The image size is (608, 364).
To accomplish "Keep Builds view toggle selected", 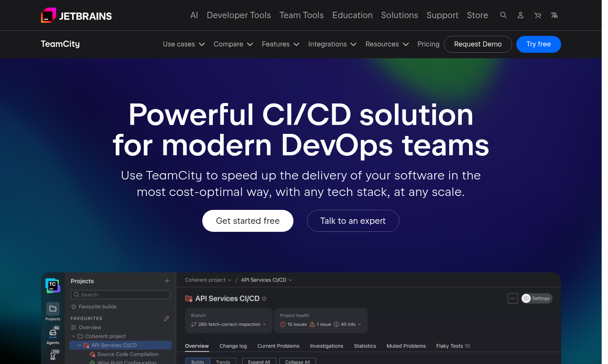I will click(x=197, y=362).
